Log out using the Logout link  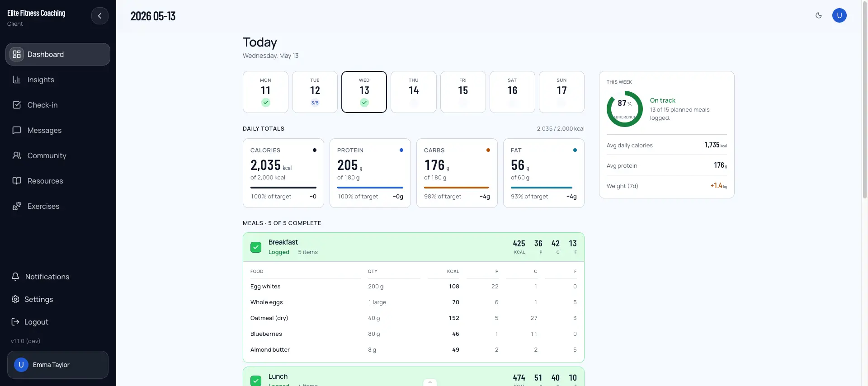58,322
